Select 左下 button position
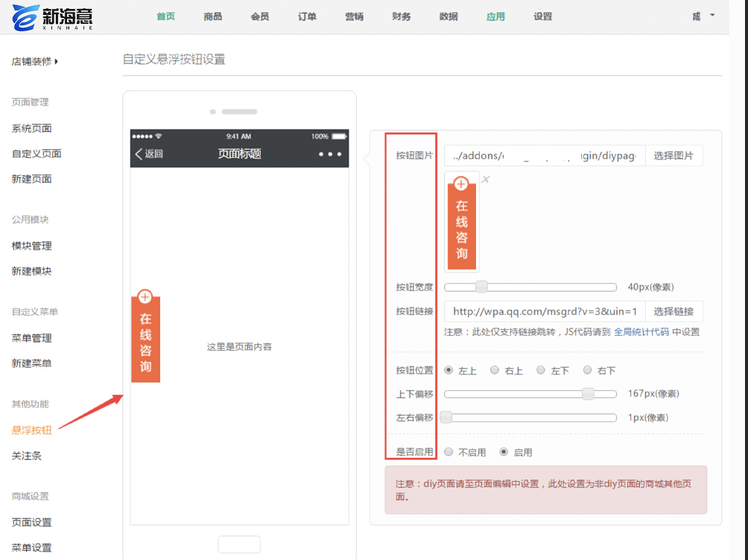Viewport: 748px width, 560px height. click(x=541, y=370)
